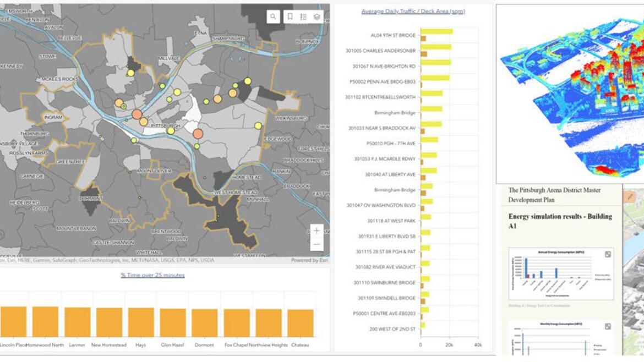The height and width of the screenshot is (362, 644).
Task: Open the Layers list on the map
Action: coord(318,15)
